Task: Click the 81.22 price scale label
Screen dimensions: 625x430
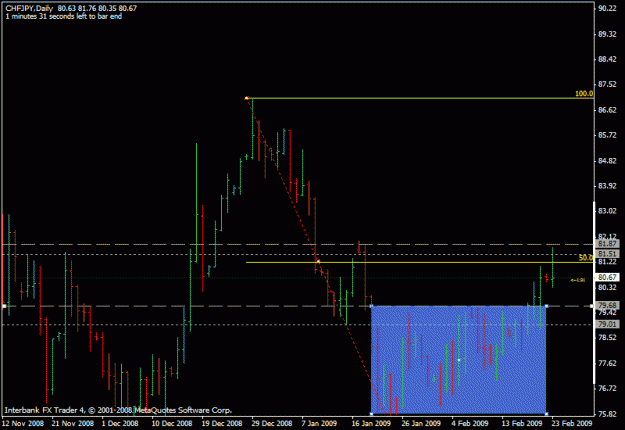Action: coord(607,261)
